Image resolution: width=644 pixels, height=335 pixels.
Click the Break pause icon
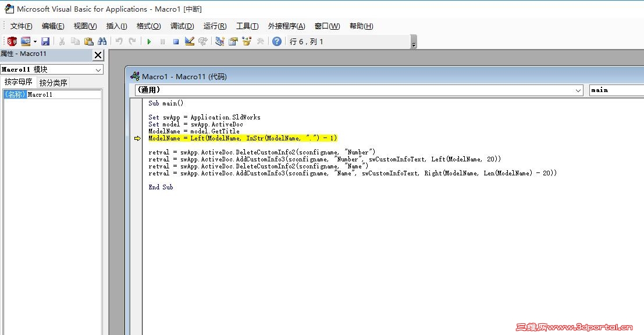click(x=163, y=41)
